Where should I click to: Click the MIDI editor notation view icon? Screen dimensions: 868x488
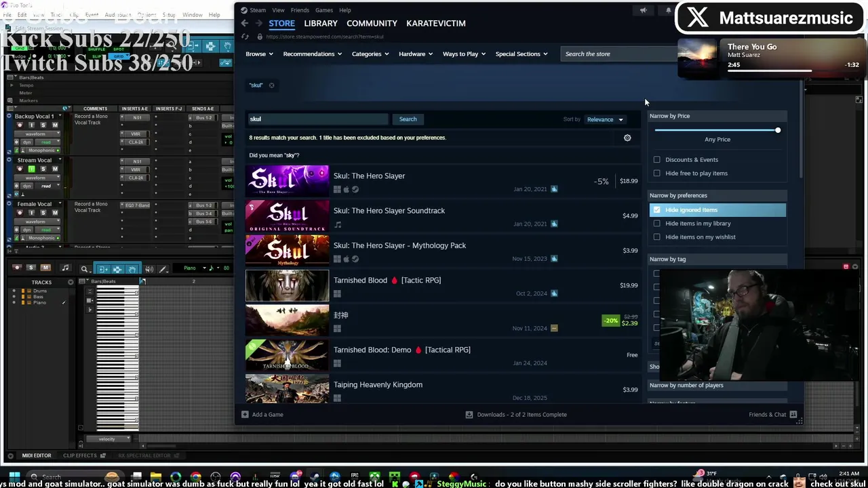click(x=65, y=268)
